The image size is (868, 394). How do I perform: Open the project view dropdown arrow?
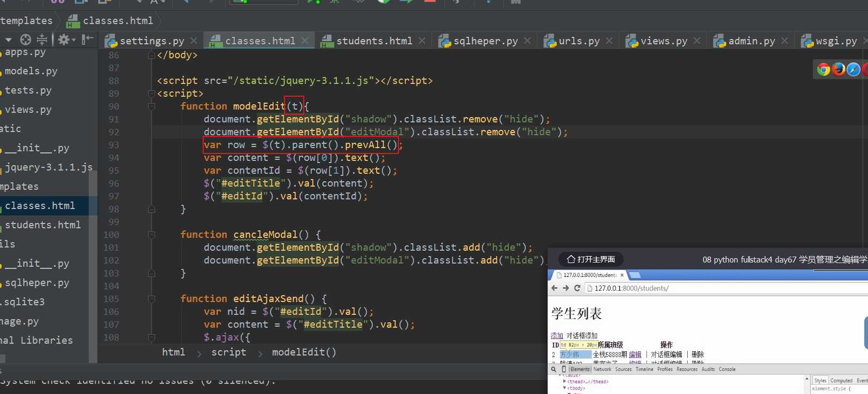(8, 40)
